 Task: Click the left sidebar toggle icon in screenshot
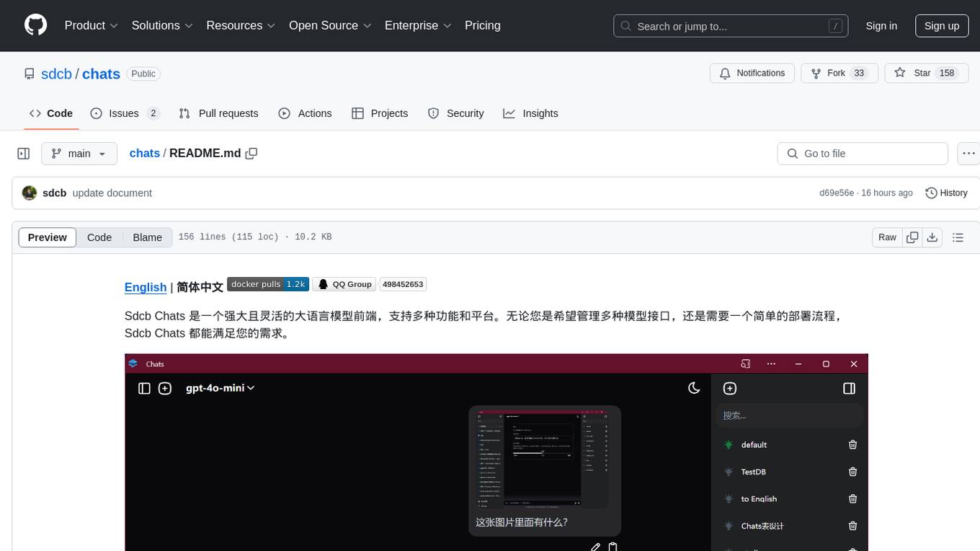(144, 388)
